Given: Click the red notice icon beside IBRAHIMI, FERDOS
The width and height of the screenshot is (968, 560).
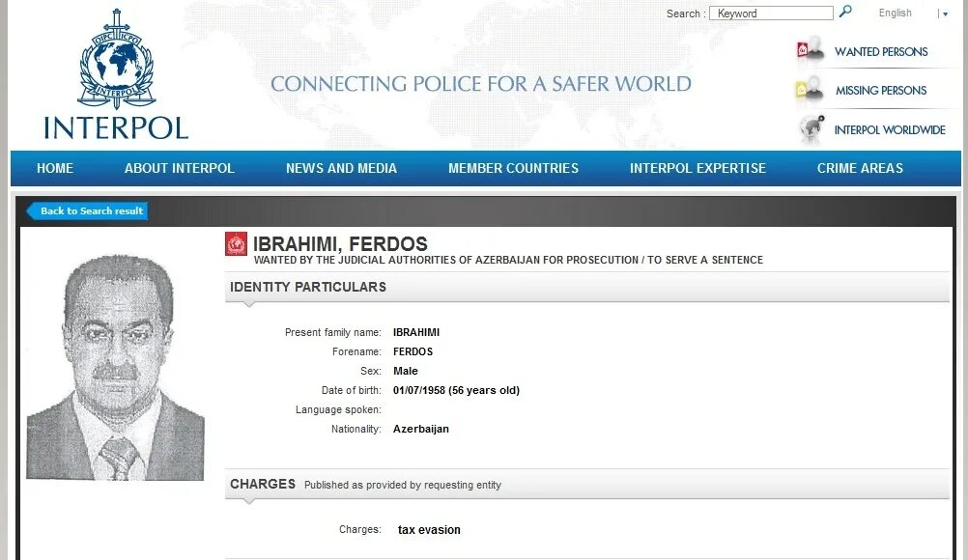Looking at the screenshot, I should (236, 244).
